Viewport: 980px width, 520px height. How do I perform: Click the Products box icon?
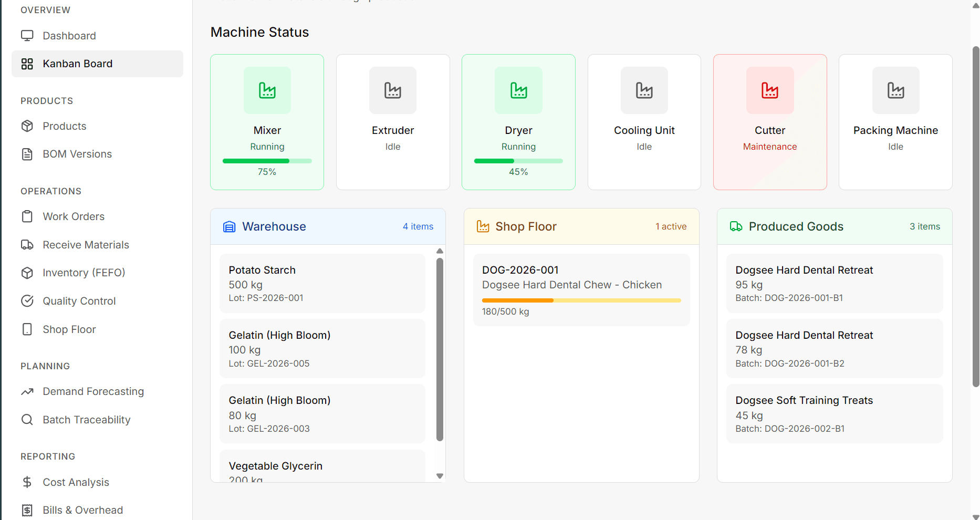(27, 126)
